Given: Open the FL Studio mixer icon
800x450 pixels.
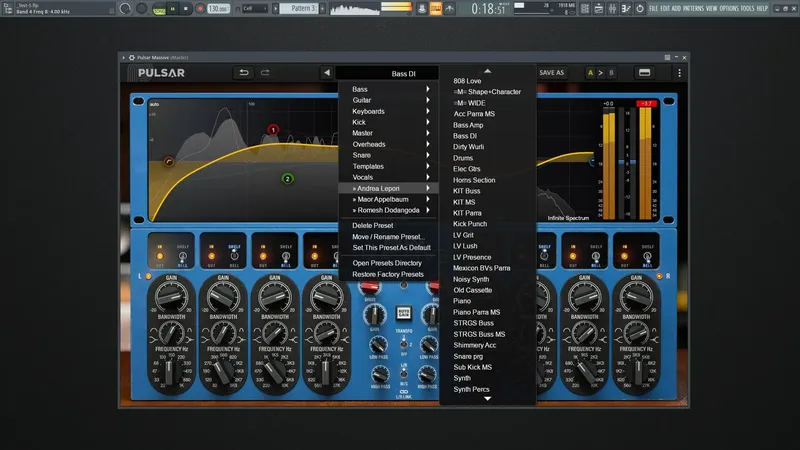Looking at the screenshot, I should click(x=612, y=9).
